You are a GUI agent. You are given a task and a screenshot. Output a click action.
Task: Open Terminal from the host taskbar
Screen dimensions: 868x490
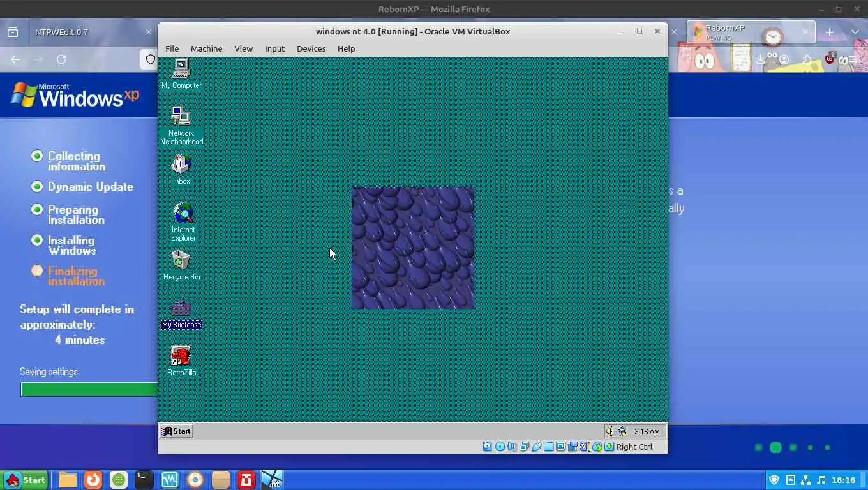(144, 480)
